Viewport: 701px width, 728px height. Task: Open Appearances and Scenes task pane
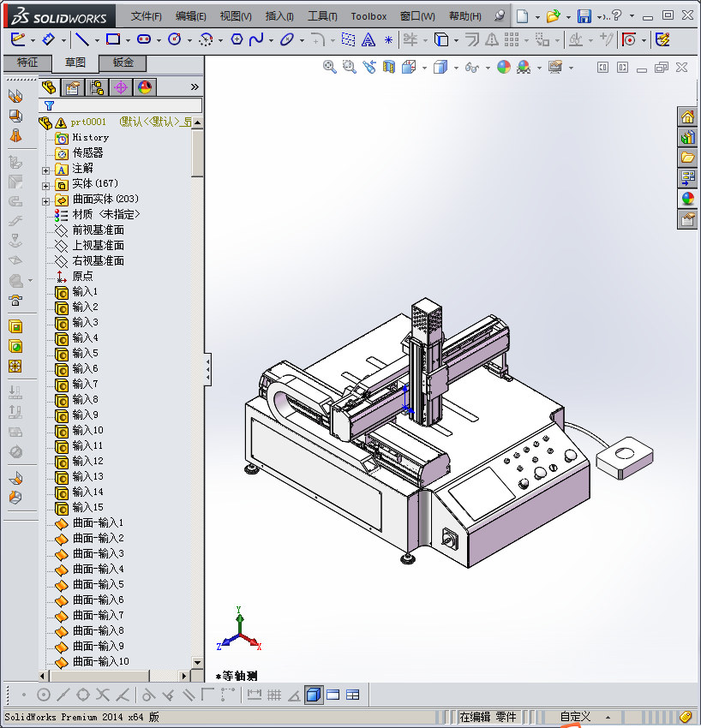(687, 199)
